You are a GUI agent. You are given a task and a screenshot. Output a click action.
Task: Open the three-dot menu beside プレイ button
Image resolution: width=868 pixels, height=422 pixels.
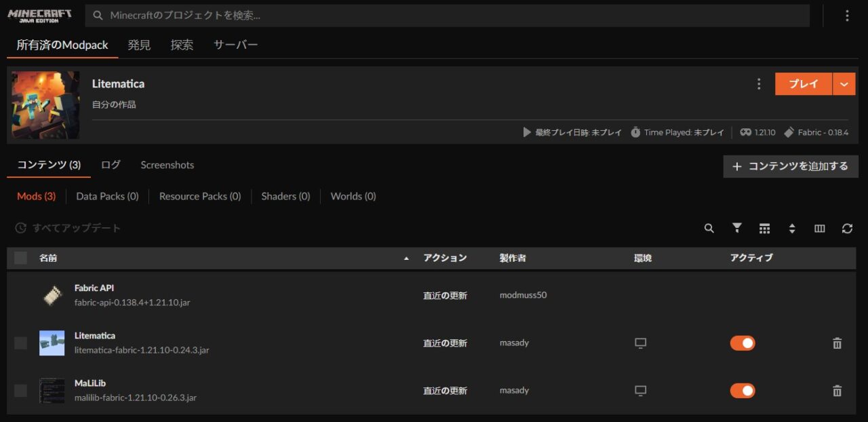click(x=759, y=84)
